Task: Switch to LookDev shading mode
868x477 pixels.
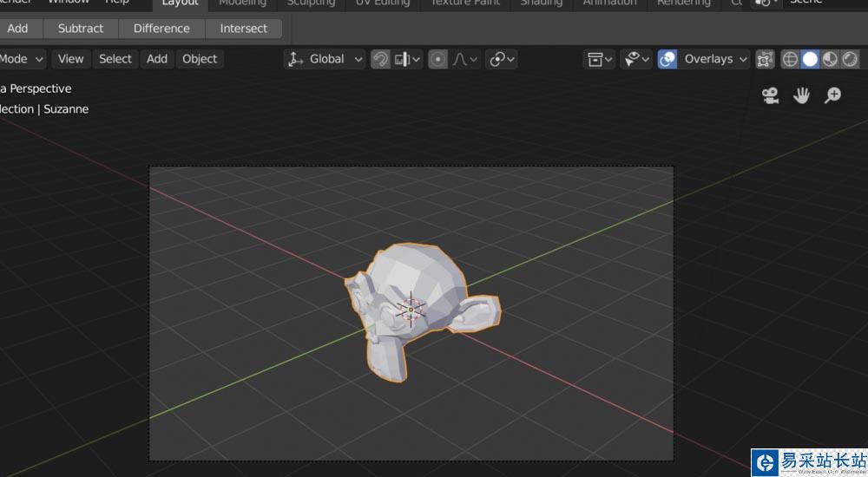Action: click(x=830, y=59)
